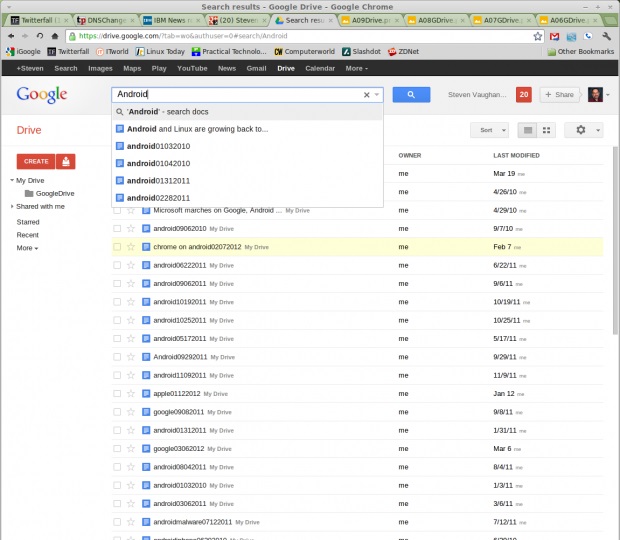The image size is (620, 540).
Task: Click the Share button
Action: (x=560, y=94)
